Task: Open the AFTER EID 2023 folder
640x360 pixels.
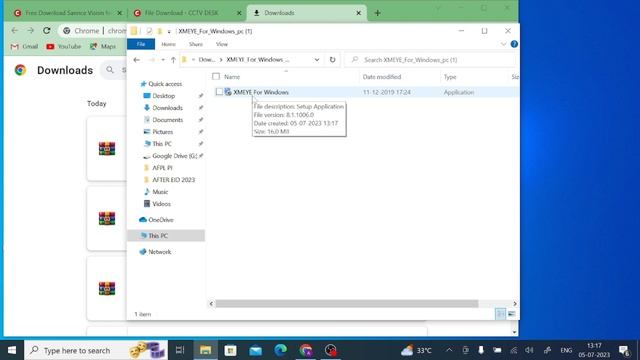Action: tap(173, 180)
